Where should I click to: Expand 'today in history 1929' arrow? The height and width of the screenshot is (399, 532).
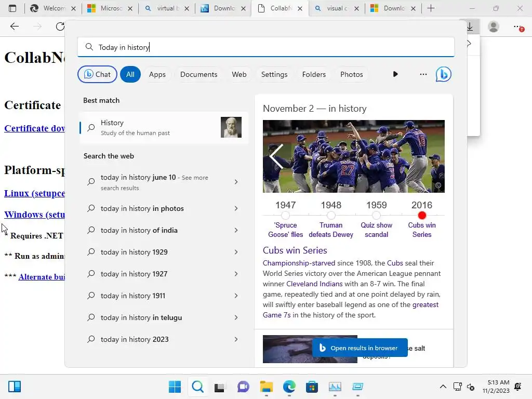236,252
